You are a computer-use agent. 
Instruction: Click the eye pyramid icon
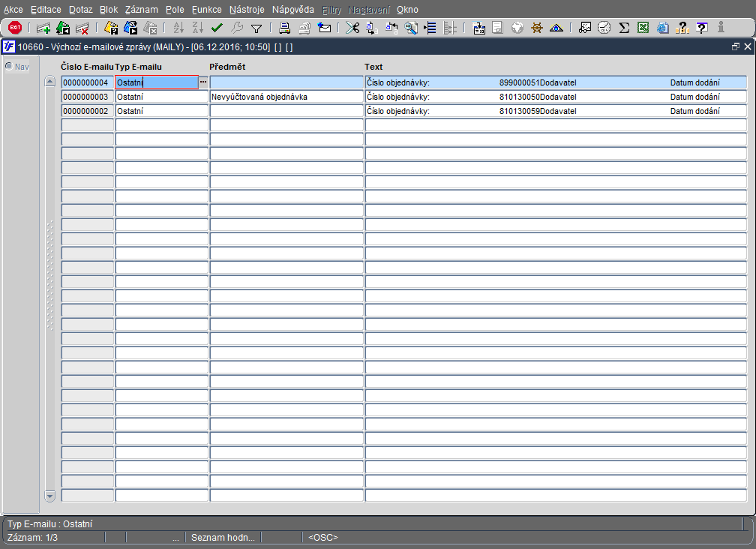(x=556, y=28)
